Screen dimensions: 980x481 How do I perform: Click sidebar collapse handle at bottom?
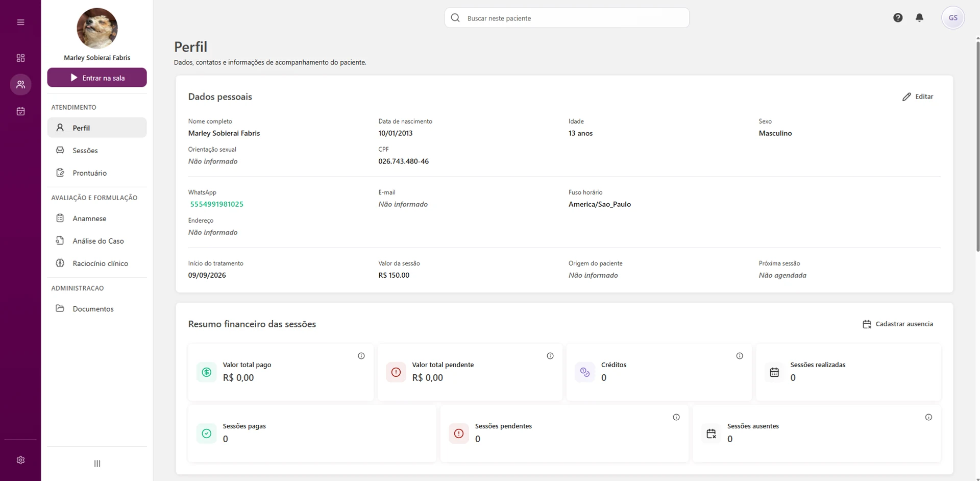point(97,464)
